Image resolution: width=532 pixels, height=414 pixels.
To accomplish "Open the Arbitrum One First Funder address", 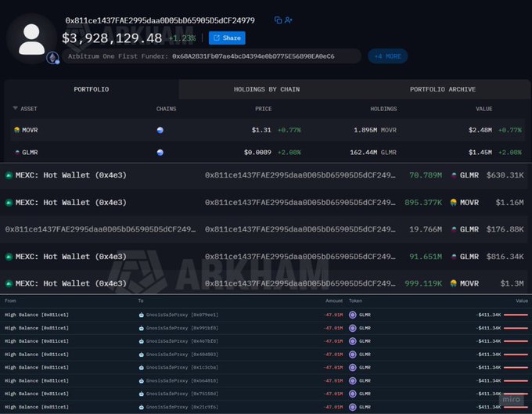I will [253, 56].
